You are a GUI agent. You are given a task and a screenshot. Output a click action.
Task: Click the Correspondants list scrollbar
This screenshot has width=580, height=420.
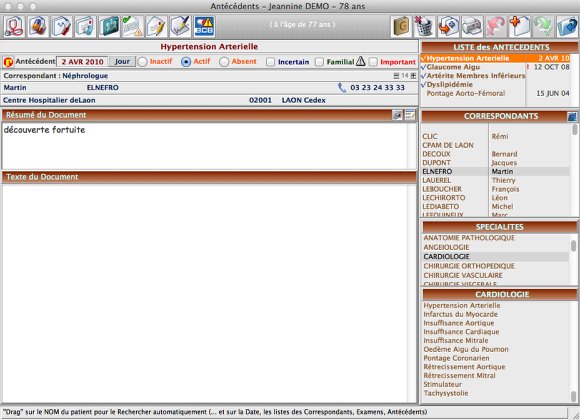click(574, 170)
